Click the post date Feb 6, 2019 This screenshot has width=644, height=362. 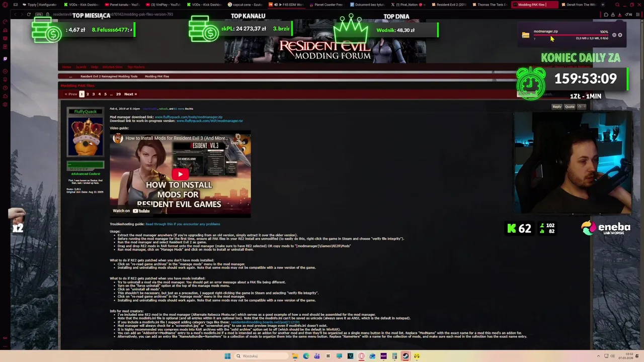click(x=125, y=109)
